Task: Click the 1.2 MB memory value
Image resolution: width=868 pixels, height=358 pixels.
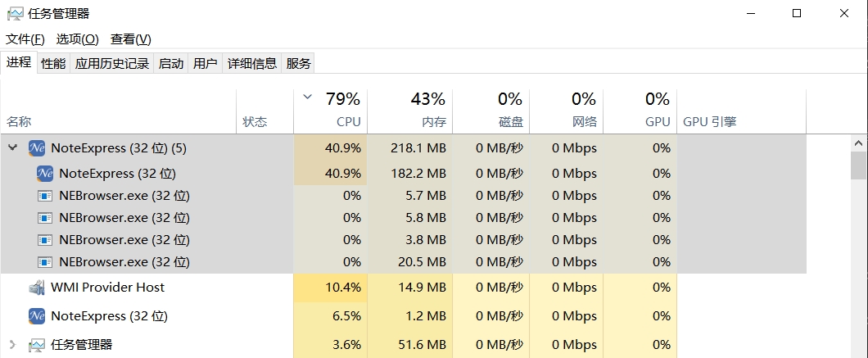Action: 426,316
